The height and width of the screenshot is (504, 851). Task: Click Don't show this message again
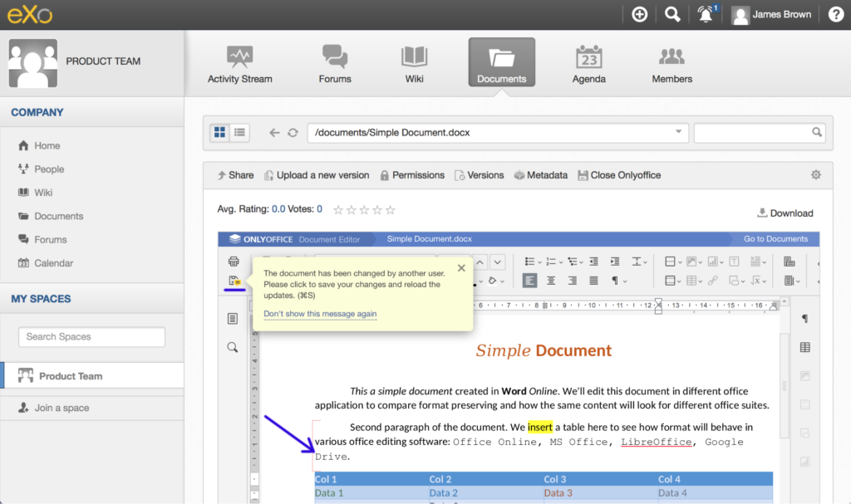320,314
